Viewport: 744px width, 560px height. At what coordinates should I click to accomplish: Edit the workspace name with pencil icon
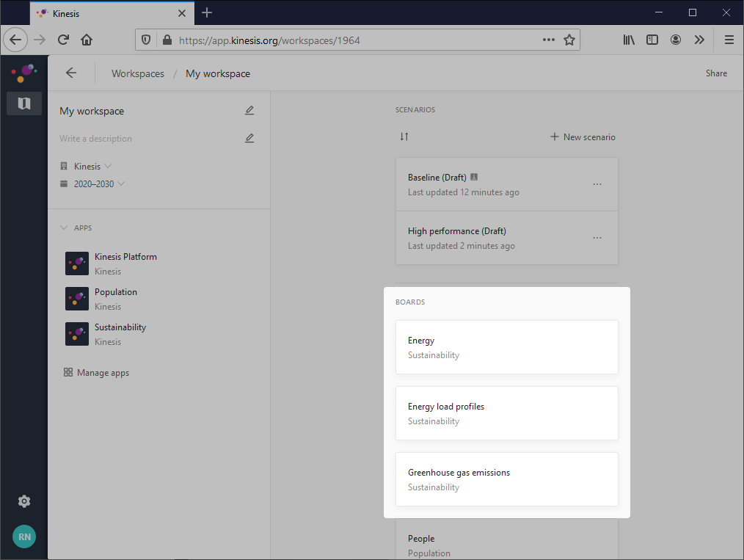point(249,110)
